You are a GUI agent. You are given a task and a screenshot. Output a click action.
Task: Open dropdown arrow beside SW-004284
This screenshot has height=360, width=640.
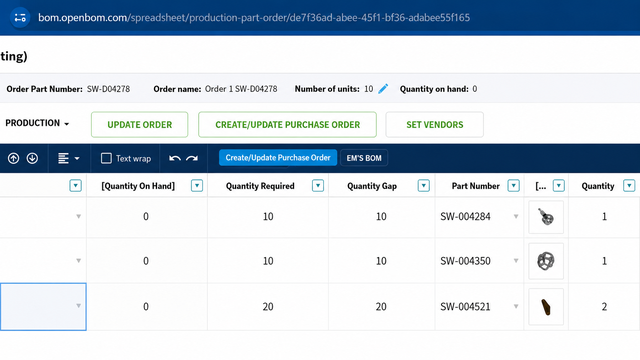click(x=516, y=216)
